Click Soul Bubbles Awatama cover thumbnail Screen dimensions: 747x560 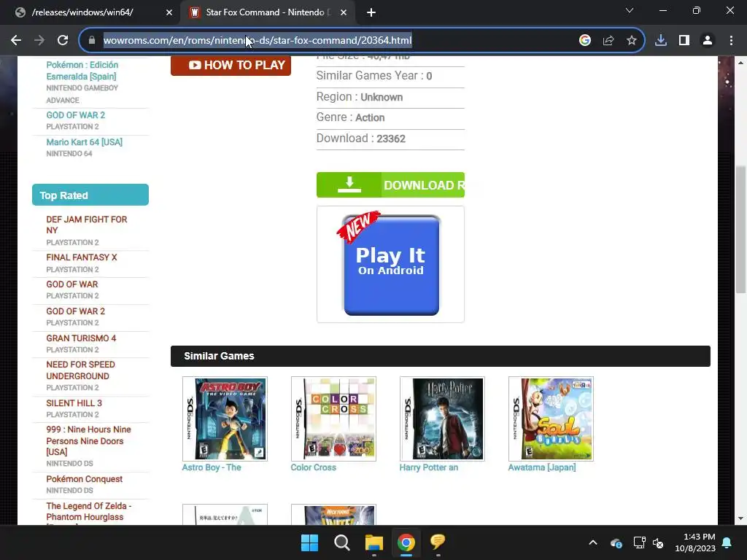tap(551, 419)
